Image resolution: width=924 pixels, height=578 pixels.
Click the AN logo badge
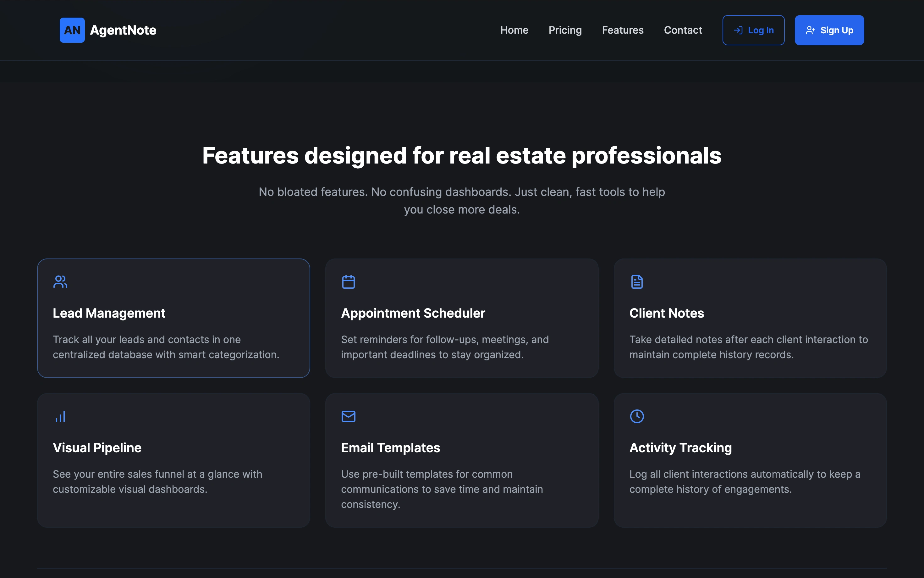(72, 30)
